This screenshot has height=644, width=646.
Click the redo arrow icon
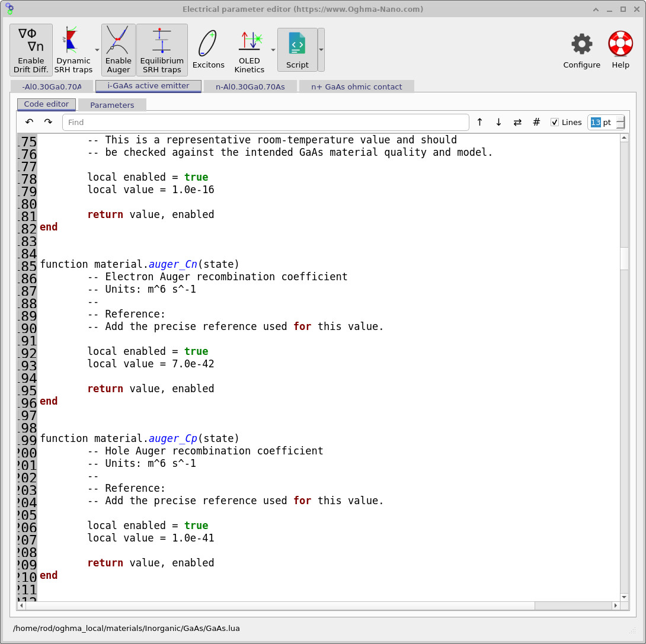(x=48, y=122)
